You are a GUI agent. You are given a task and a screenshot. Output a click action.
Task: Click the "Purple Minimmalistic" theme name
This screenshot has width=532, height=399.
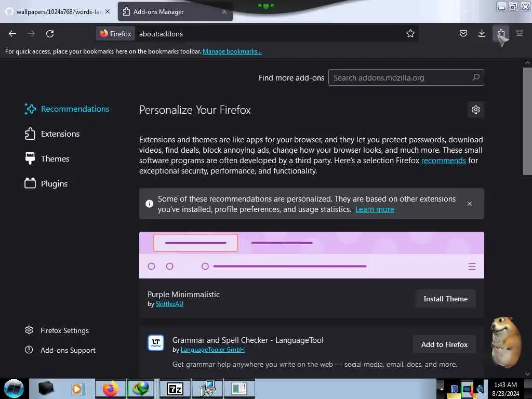click(x=183, y=294)
